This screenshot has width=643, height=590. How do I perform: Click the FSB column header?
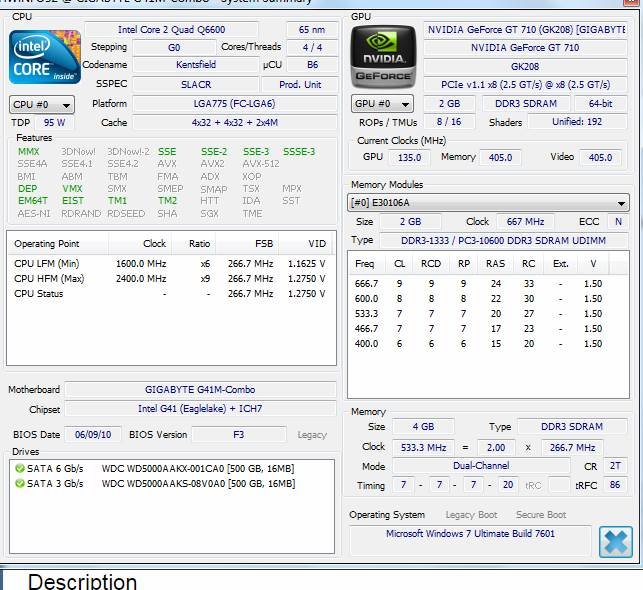pos(247,244)
